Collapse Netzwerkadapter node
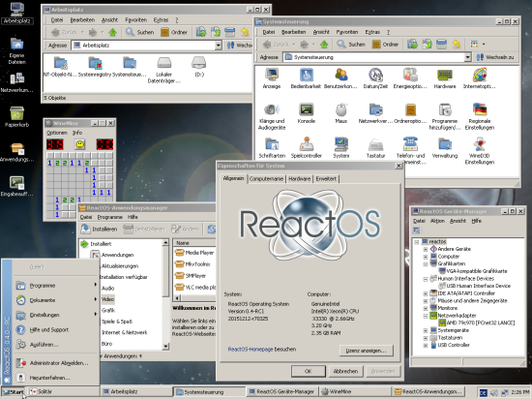 click(x=426, y=316)
